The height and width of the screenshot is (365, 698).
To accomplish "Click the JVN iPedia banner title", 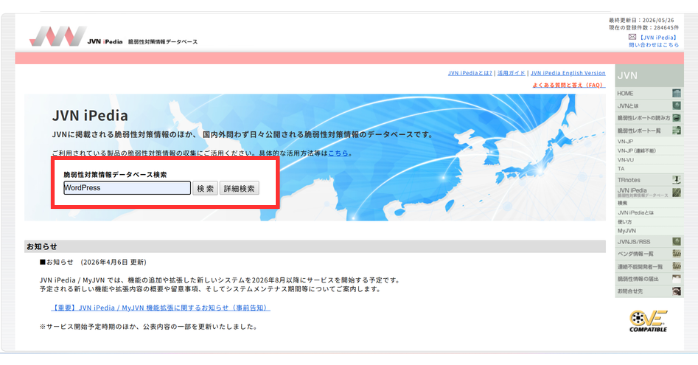I will 90,115.
